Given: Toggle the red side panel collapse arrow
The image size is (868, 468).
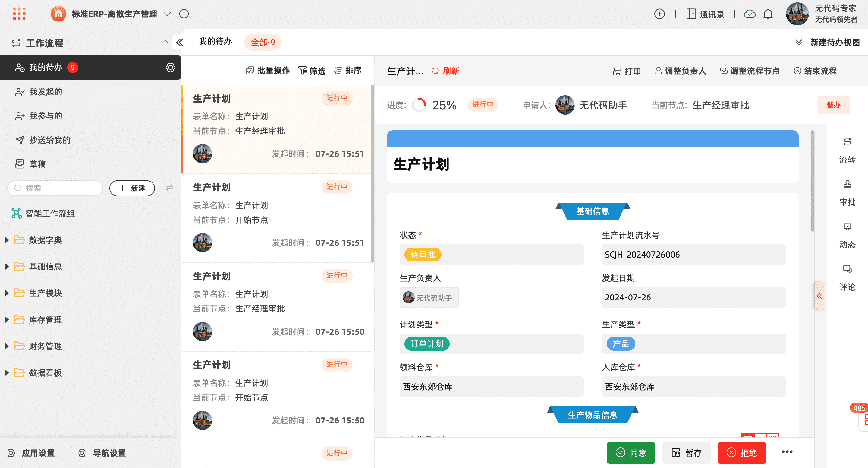Looking at the screenshot, I should pos(819,296).
